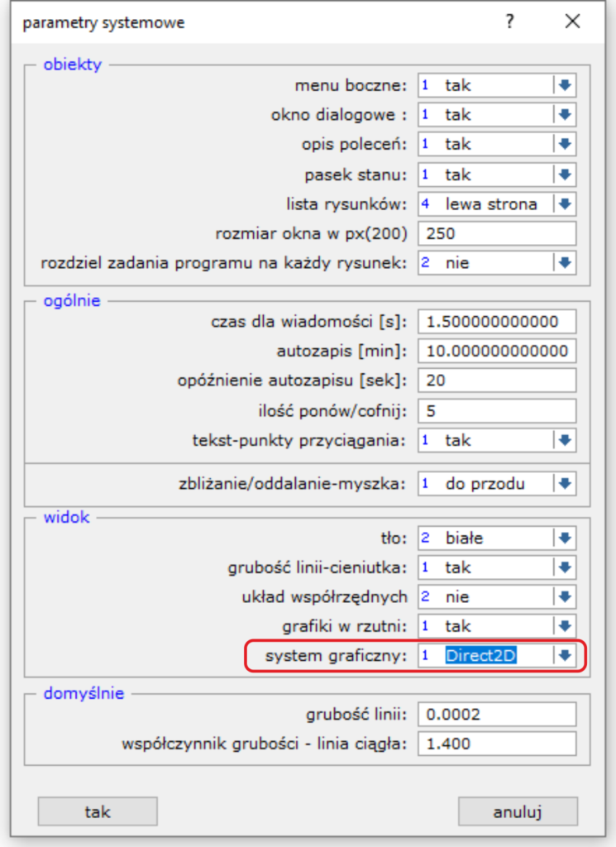
Task: Open 'lista rysunków' dropdown arrow
Action: pos(565,203)
